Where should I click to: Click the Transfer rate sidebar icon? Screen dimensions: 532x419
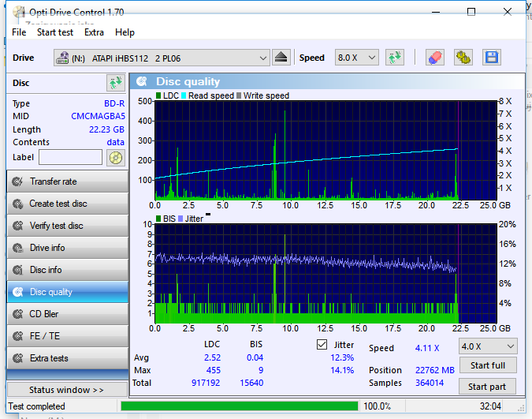coord(17,181)
